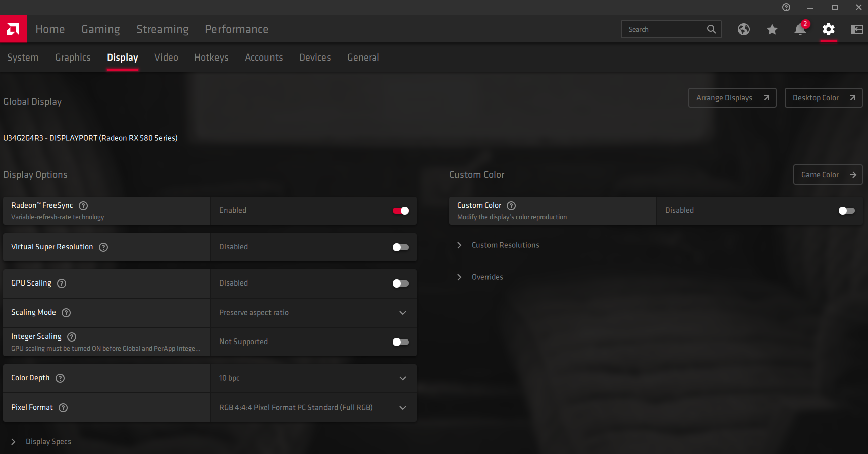The image size is (868, 454).
Task: Toggle the sidebar panel icon
Action: click(x=856, y=29)
